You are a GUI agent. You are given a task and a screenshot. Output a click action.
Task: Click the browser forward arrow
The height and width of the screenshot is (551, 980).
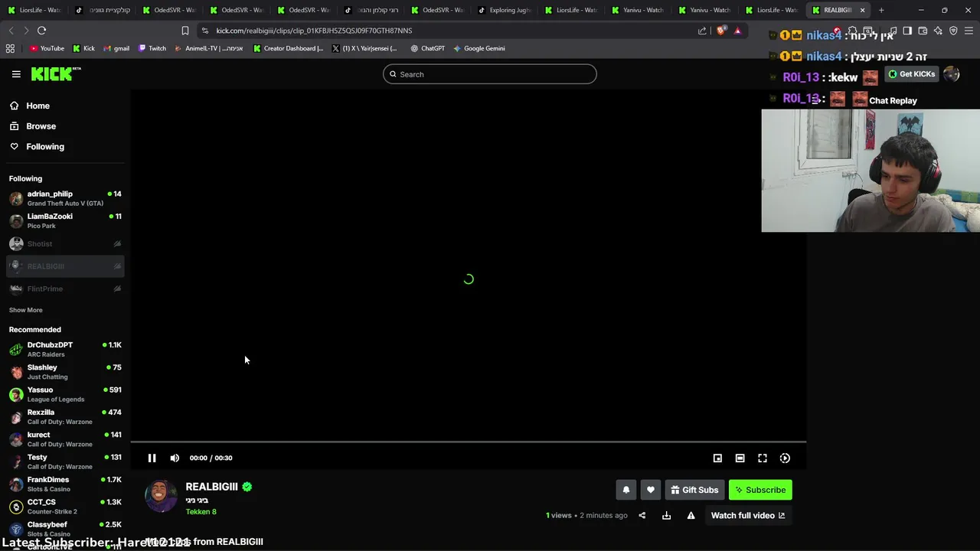26,31
